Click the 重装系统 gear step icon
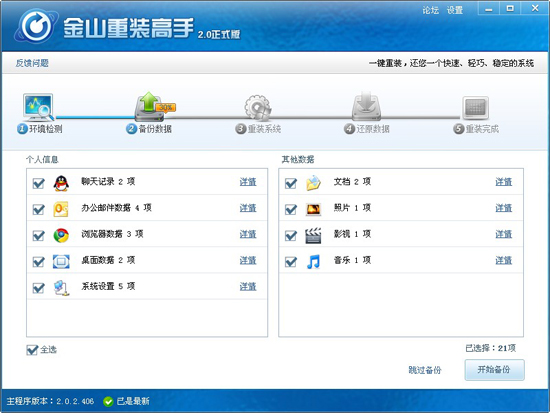 coord(258,107)
